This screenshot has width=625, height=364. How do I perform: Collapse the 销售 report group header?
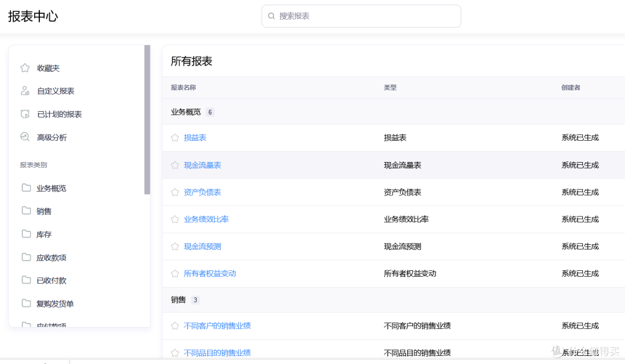pyautogui.click(x=178, y=300)
